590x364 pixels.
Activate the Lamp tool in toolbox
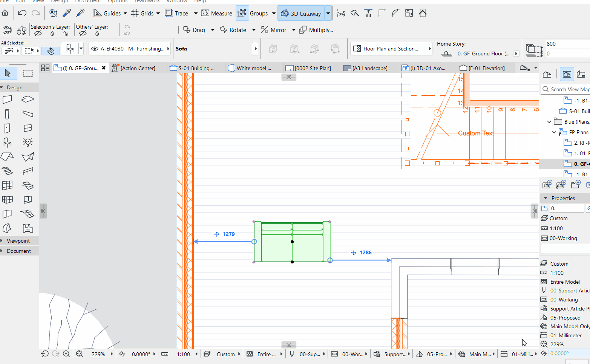point(28,142)
